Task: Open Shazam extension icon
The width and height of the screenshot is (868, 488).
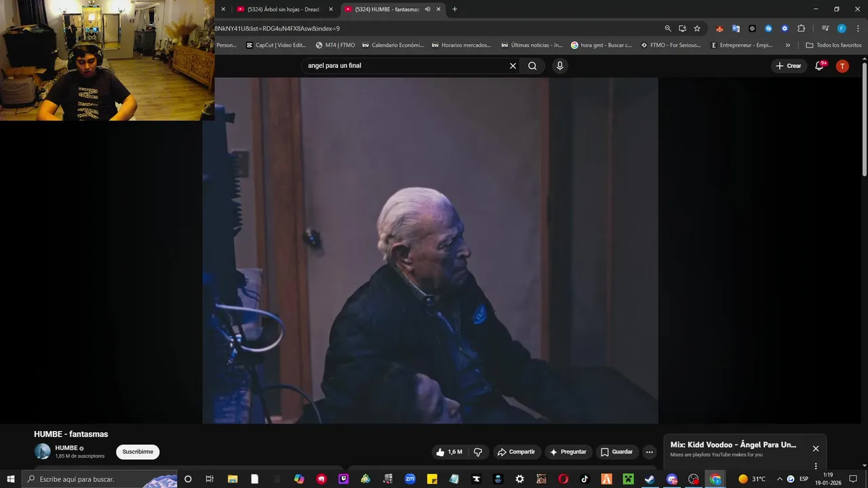Action: tap(768, 28)
